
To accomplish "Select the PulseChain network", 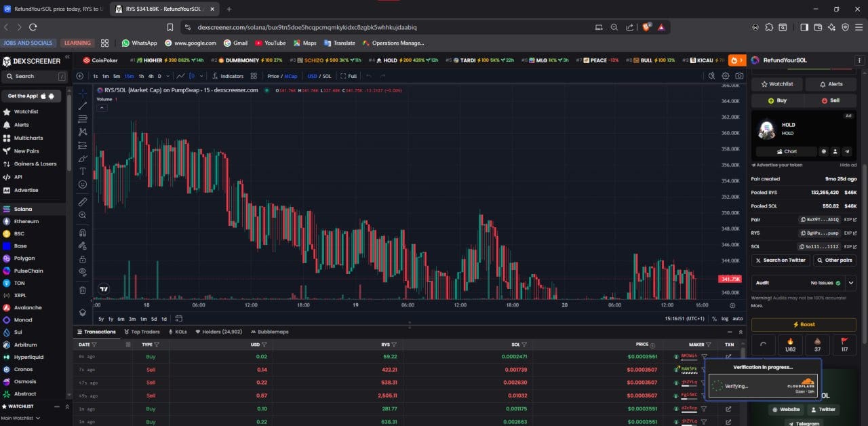I will coord(28,271).
